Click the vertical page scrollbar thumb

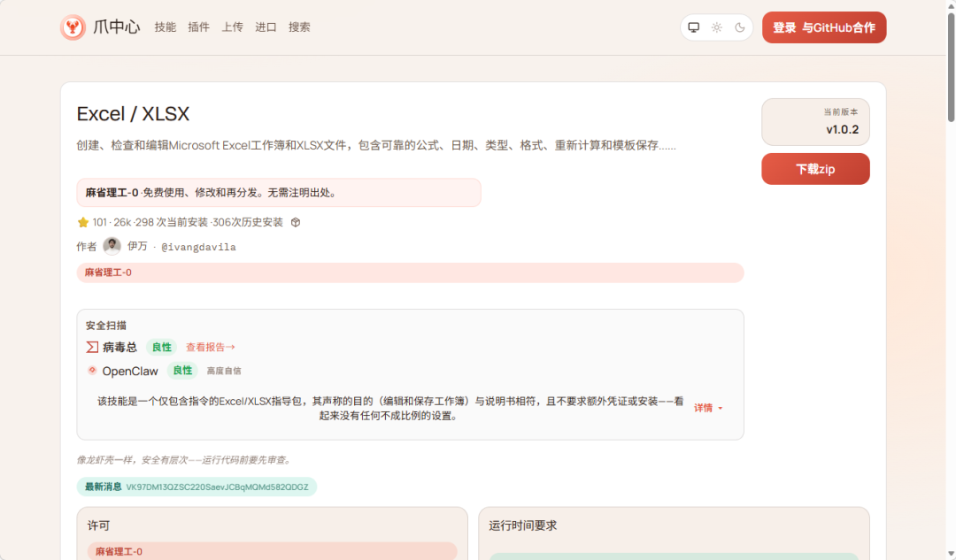pyautogui.click(x=951, y=67)
